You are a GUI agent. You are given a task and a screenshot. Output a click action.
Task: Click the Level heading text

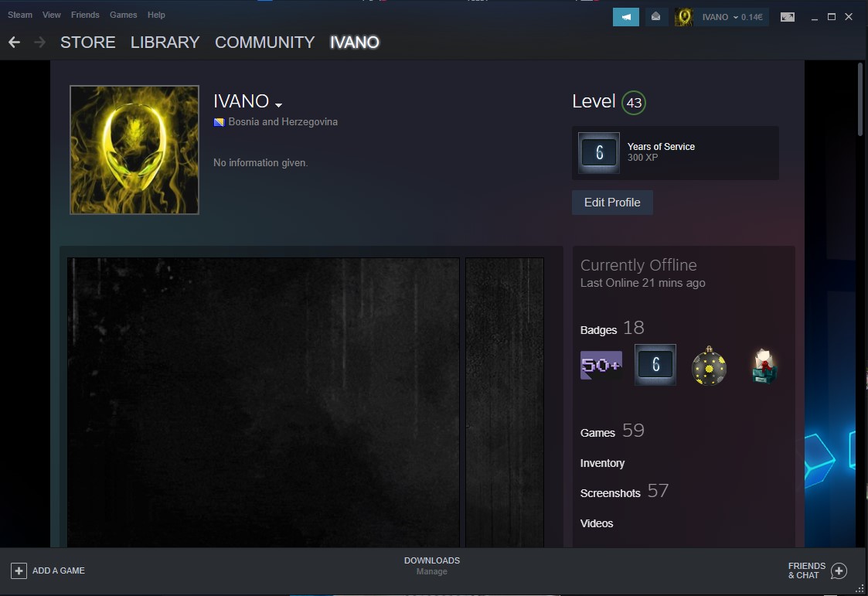(594, 101)
